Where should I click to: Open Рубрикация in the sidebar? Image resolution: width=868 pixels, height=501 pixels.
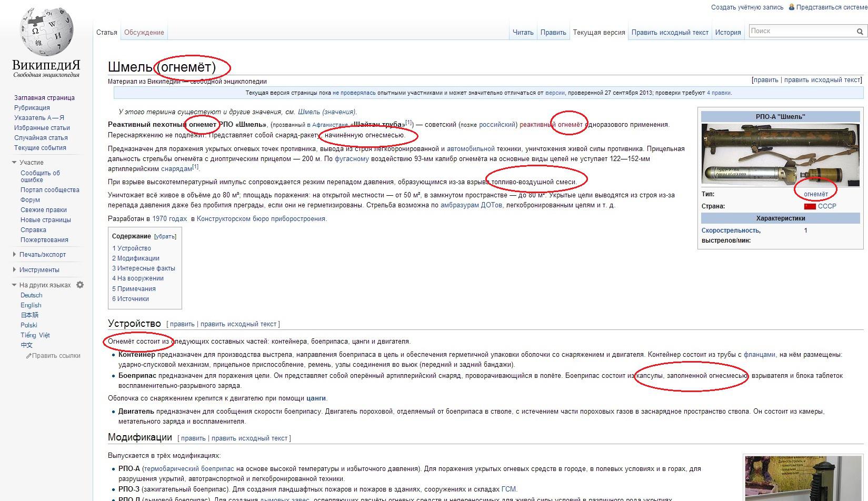[32, 108]
